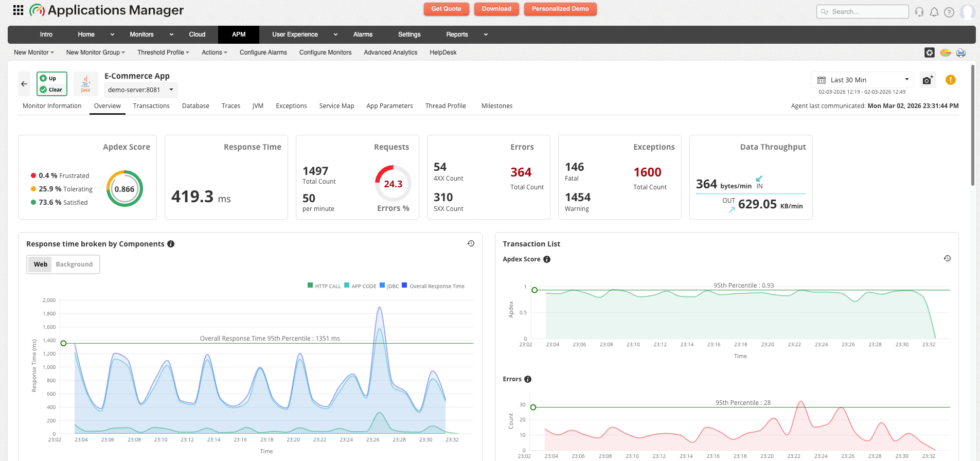This screenshot has width=980, height=461.
Task: Click in the Search input field
Action: pos(863,12)
